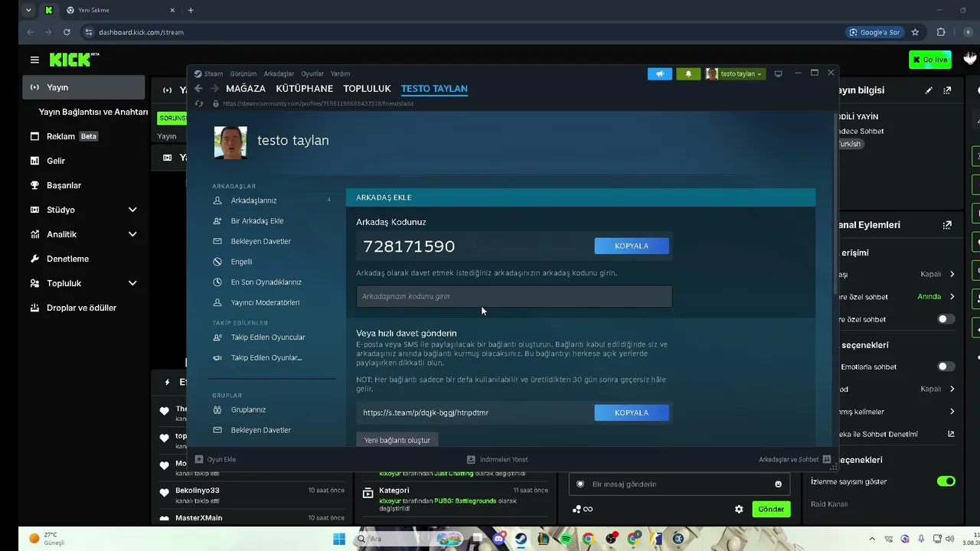Open emoji picker in chat box

click(778, 484)
